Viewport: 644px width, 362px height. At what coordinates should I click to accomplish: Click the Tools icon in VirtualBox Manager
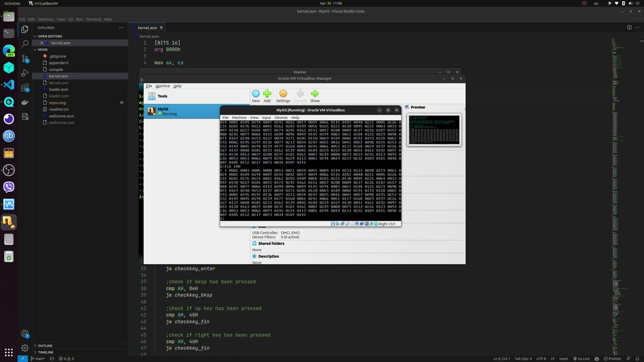coord(151,96)
